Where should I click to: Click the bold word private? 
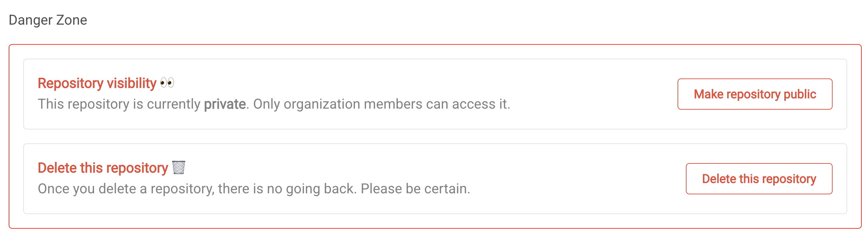[225, 104]
